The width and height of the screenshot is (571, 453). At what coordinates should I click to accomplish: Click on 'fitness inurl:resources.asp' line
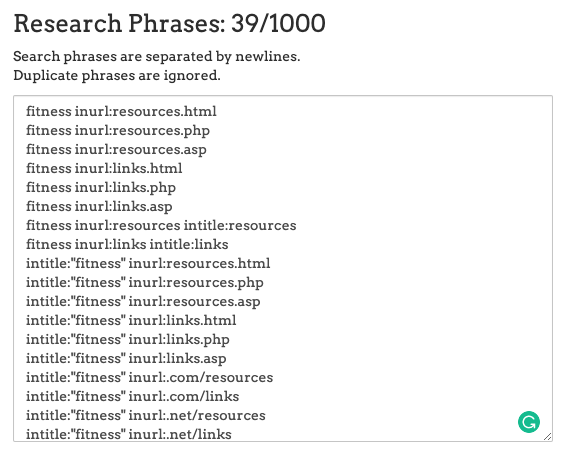(116, 149)
